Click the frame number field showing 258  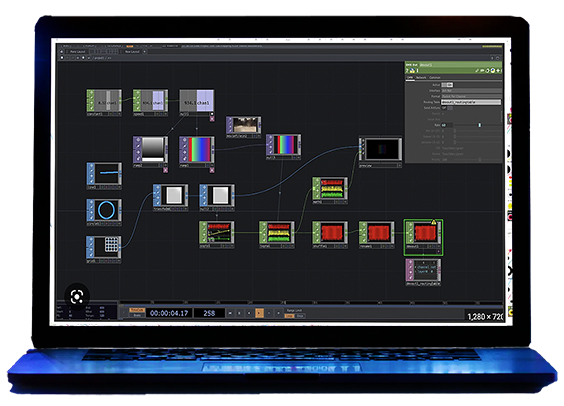click(x=209, y=313)
